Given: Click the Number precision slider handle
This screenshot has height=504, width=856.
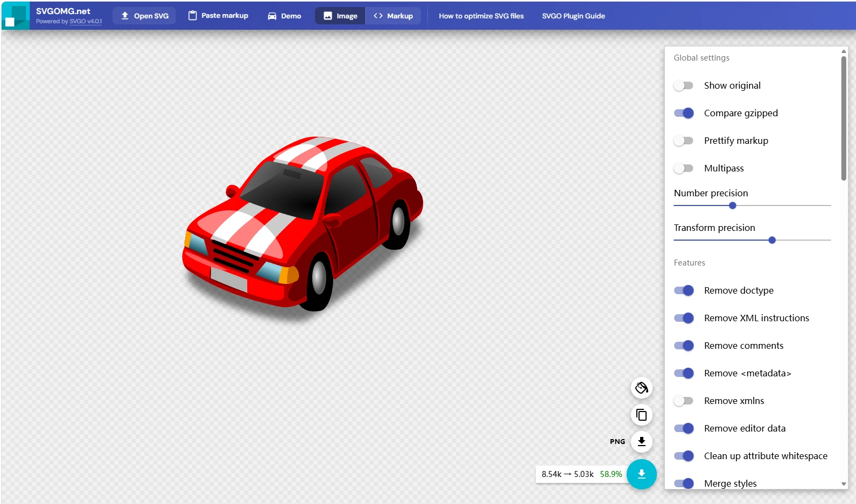Looking at the screenshot, I should pos(733,205).
